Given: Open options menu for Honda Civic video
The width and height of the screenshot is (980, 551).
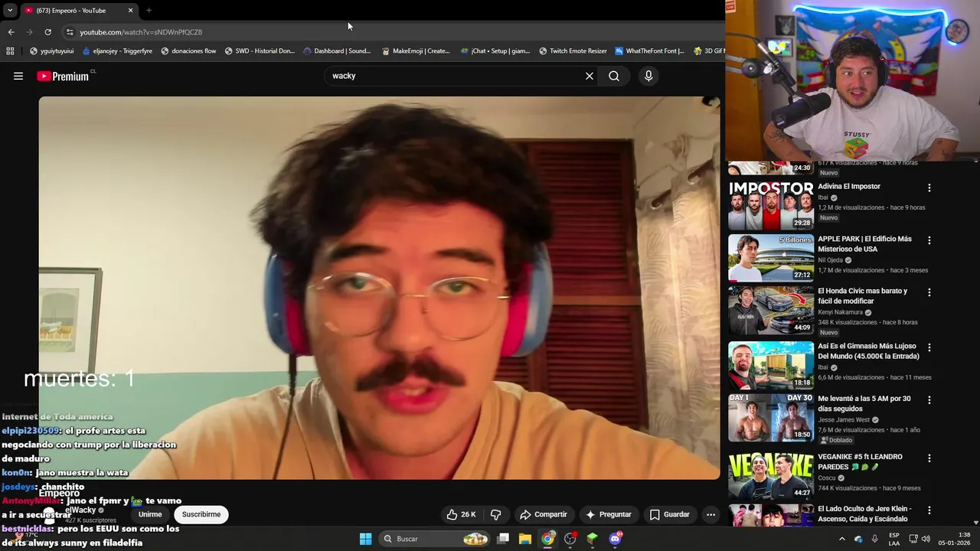Looking at the screenshot, I should 929,292.
